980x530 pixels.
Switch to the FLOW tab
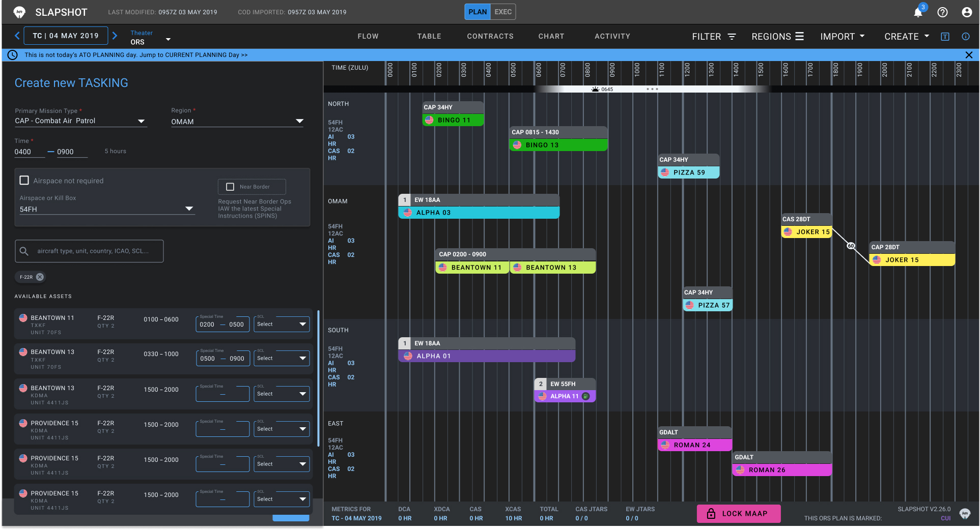368,36
